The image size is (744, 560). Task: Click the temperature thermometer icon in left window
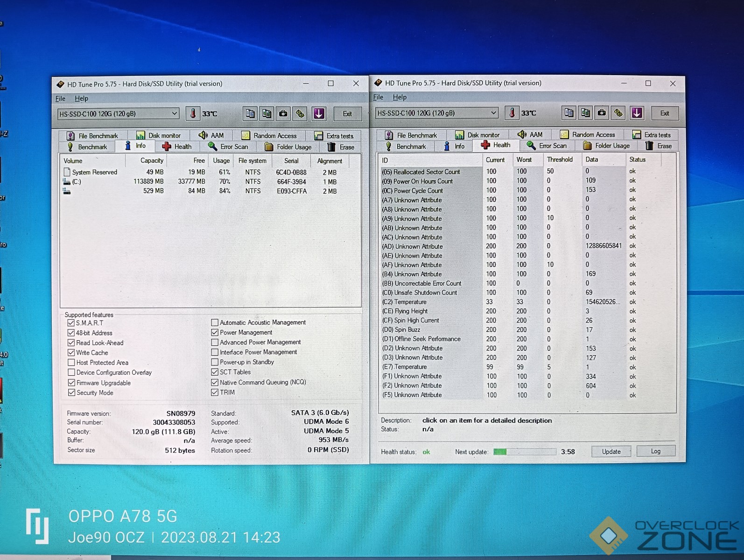(193, 113)
